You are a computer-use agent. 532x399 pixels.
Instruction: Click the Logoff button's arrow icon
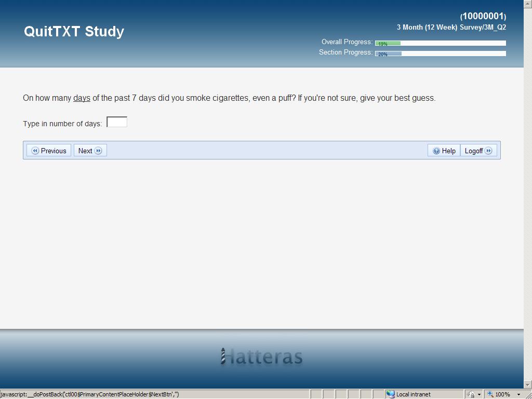tap(488, 151)
